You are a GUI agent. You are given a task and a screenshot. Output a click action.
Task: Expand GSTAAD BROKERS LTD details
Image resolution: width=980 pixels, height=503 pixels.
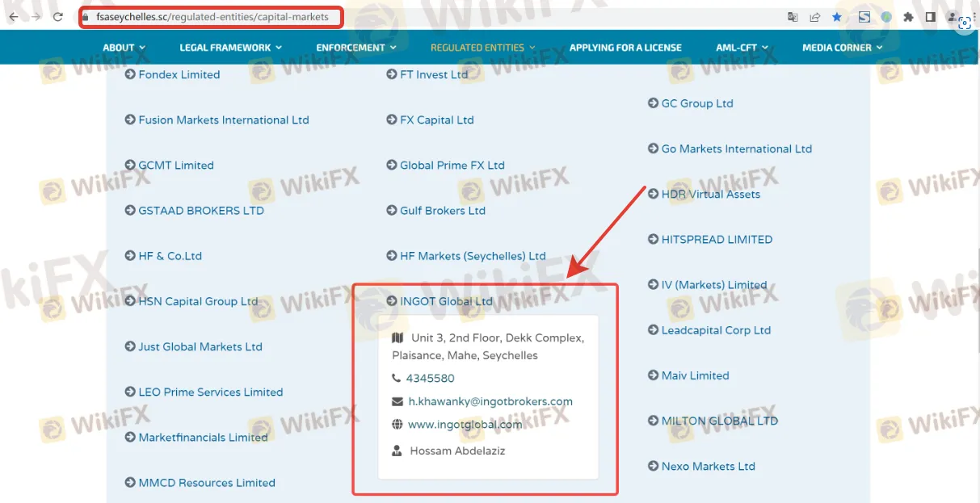[x=201, y=210]
